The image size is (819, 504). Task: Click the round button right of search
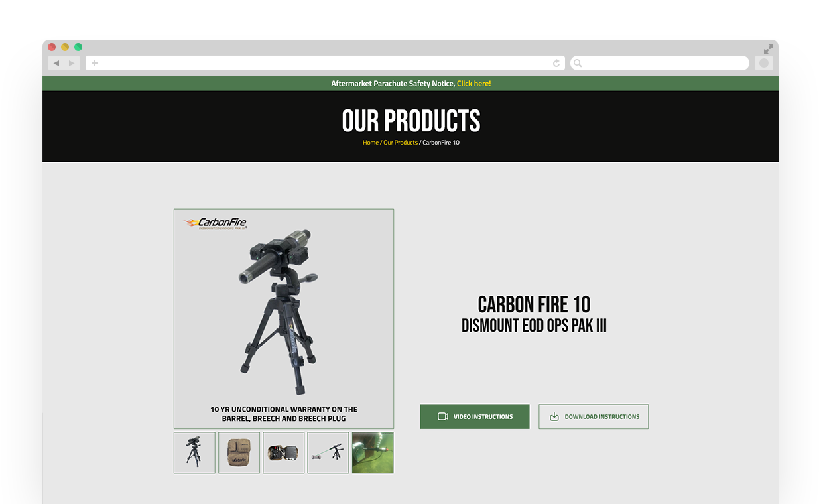pyautogui.click(x=764, y=63)
